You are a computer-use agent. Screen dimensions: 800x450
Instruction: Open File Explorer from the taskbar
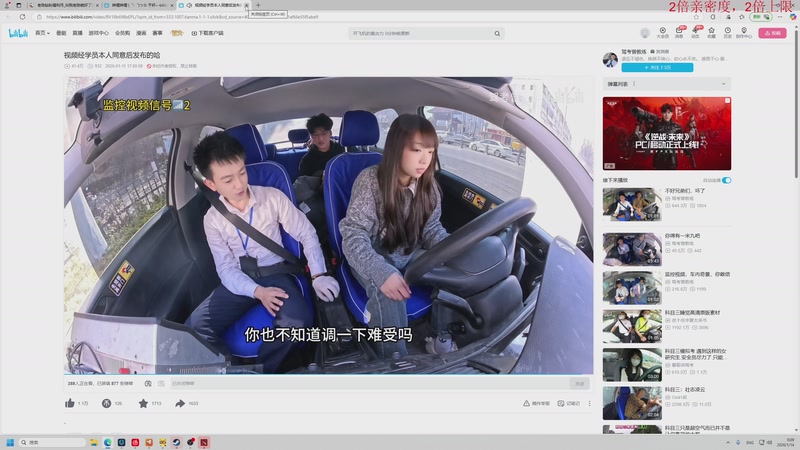pos(94,442)
